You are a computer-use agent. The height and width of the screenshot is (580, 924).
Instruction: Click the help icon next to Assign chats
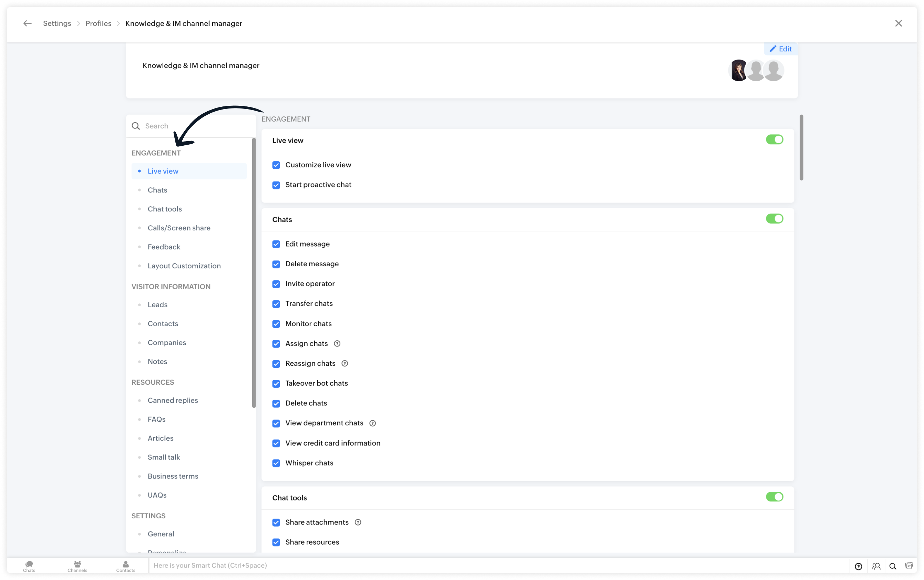click(x=337, y=344)
